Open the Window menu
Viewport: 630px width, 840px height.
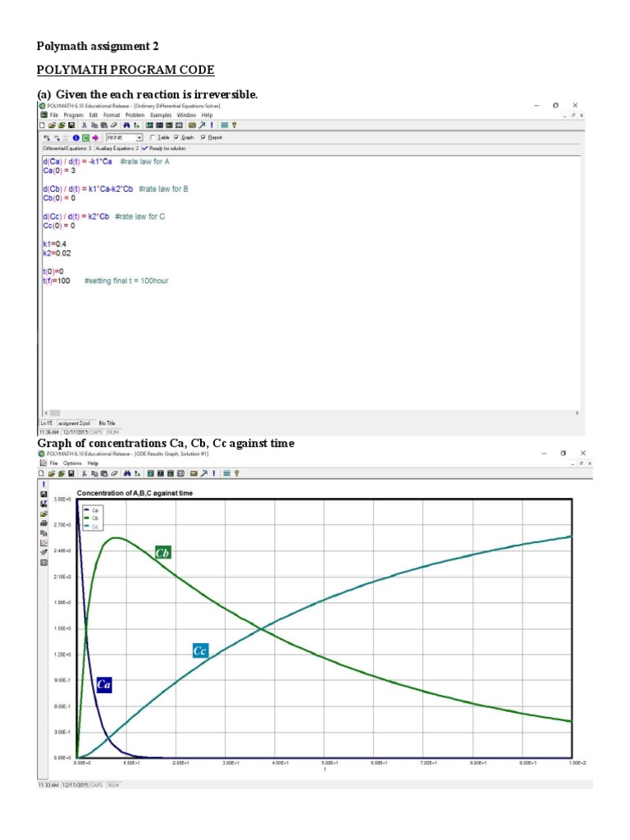tap(186, 115)
